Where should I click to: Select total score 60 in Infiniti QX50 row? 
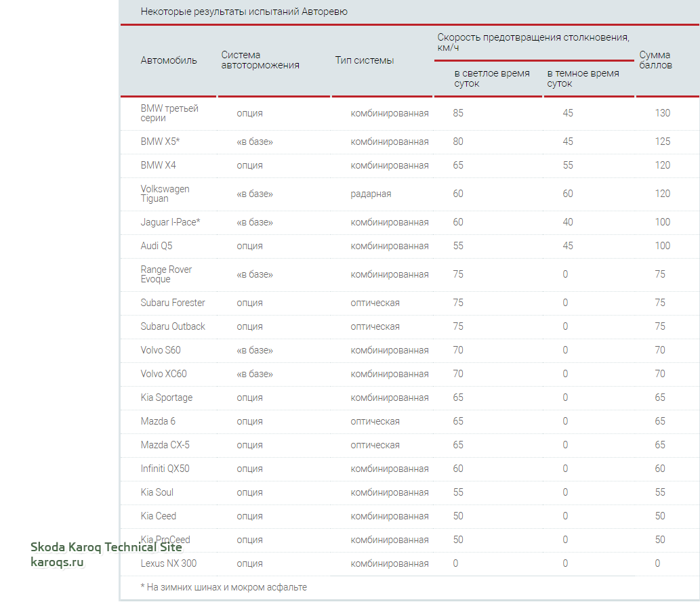(x=660, y=469)
